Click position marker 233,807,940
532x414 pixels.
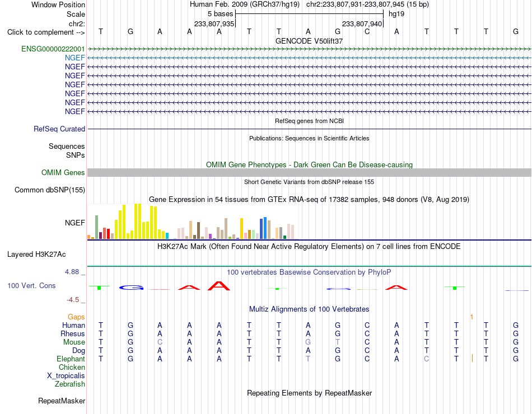362,23
